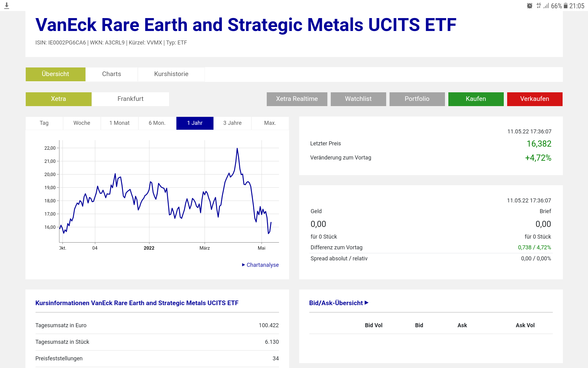Click the arrow icon beside Bid/Ask-Übersicht
588x368 pixels.
(x=367, y=303)
